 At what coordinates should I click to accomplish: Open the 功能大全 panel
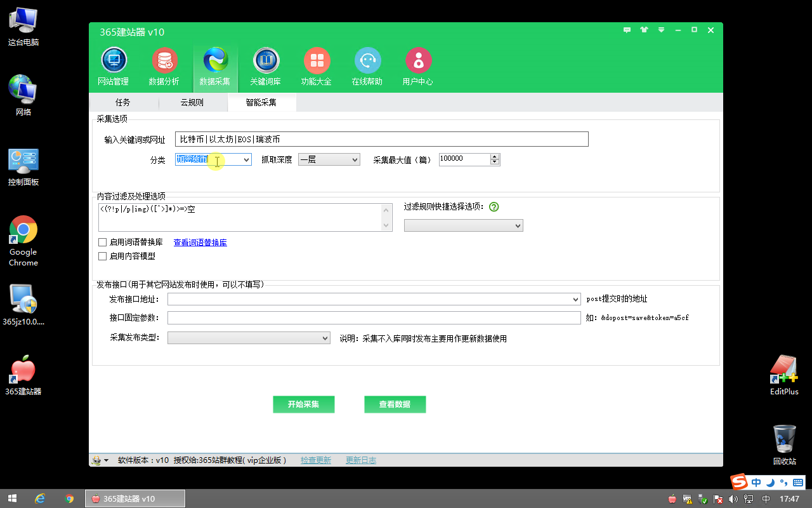pos(317,67)
